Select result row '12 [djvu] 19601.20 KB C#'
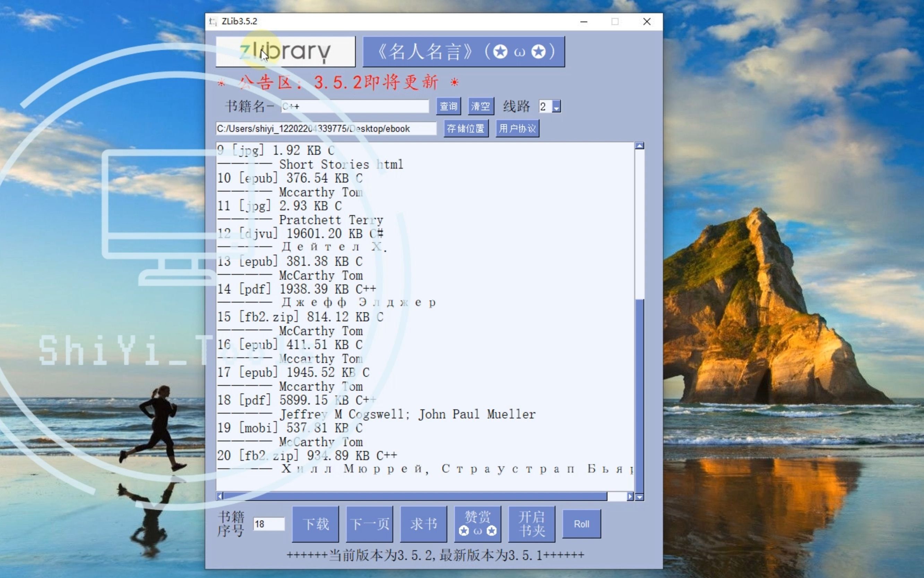 click(x=300, y=233)
